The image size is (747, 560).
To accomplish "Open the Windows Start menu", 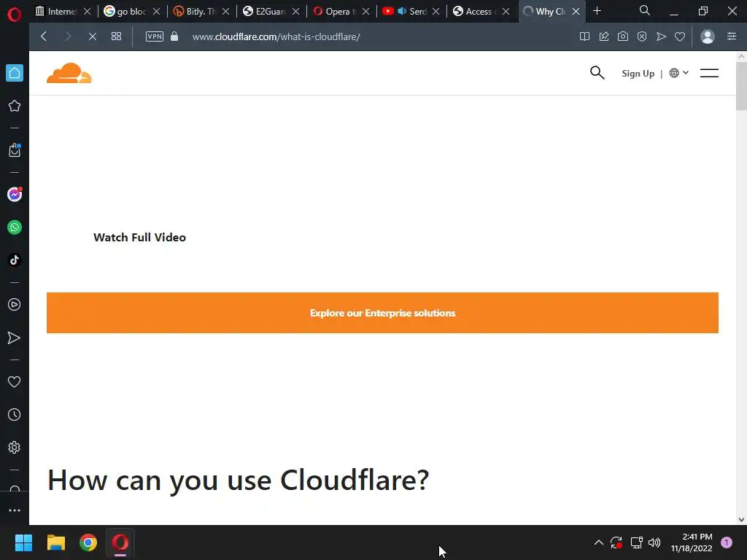I will click(23, 542).
